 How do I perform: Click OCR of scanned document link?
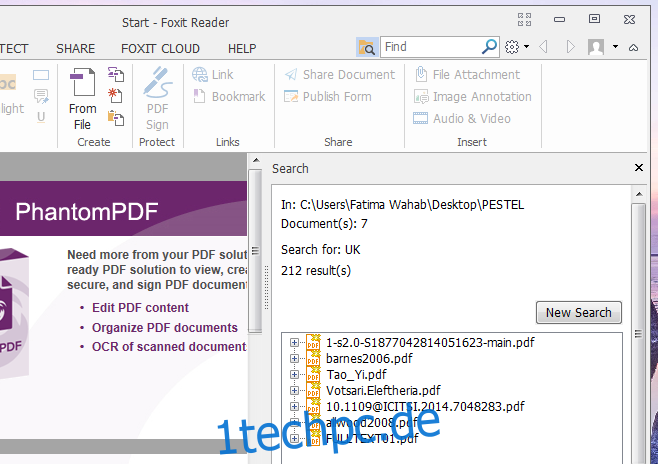click(169, 347)
